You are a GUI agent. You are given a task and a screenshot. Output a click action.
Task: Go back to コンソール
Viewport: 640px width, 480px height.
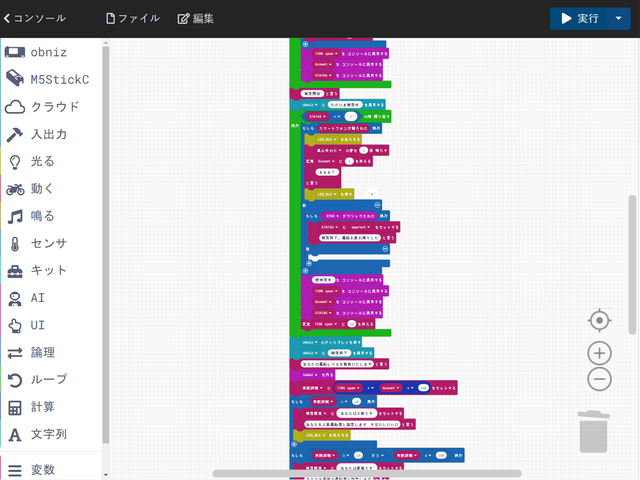(x=35, y=19)
